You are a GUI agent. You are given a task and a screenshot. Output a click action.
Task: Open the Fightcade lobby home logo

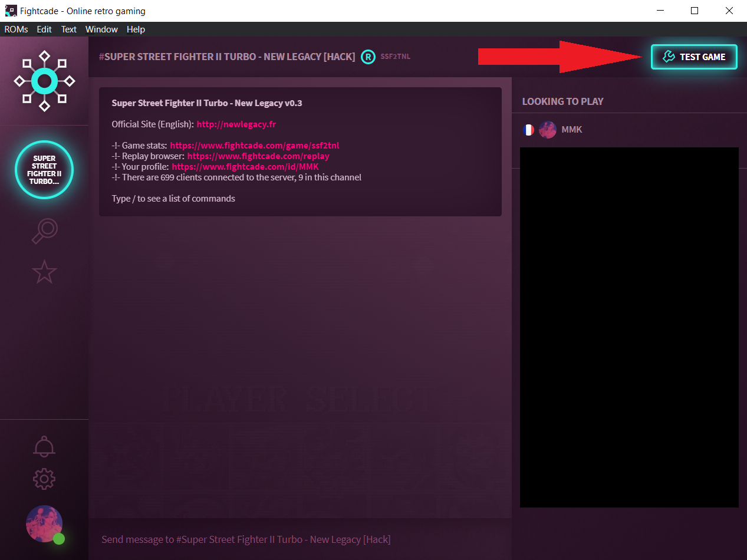click(44, 81)
